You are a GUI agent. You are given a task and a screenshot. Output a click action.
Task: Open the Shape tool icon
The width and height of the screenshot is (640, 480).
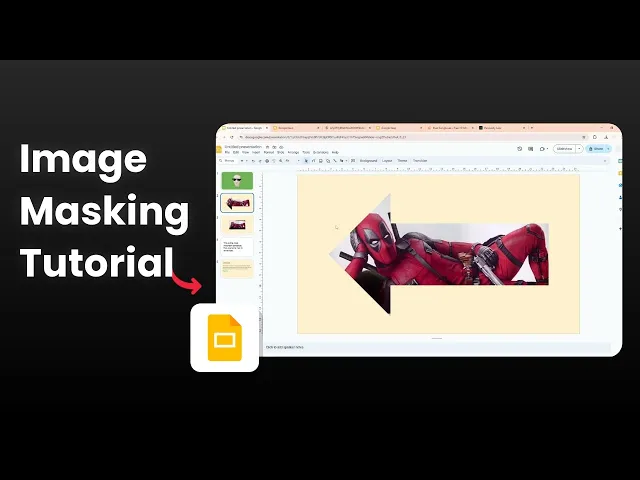pyautogui.click(x=328, y=161)
